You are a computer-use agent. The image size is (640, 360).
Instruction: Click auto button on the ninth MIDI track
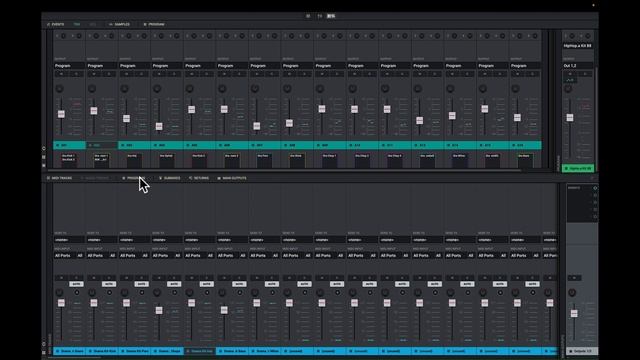(337, 284)
